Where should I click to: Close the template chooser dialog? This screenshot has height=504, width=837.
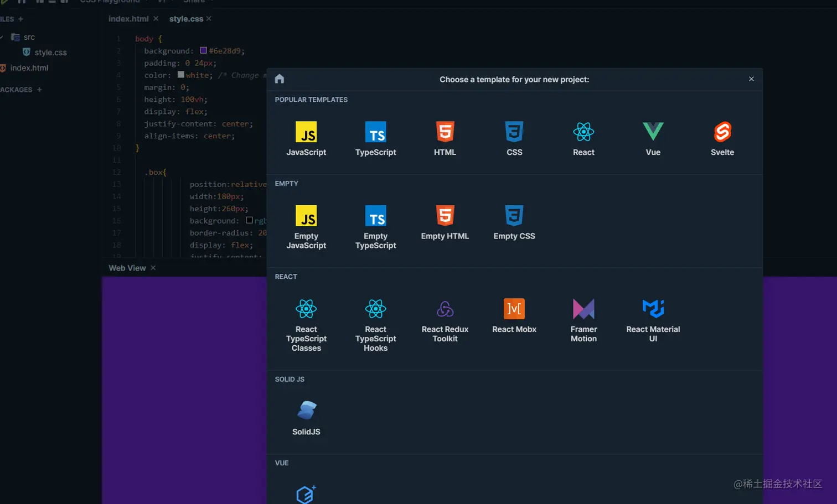coord(751,79)
